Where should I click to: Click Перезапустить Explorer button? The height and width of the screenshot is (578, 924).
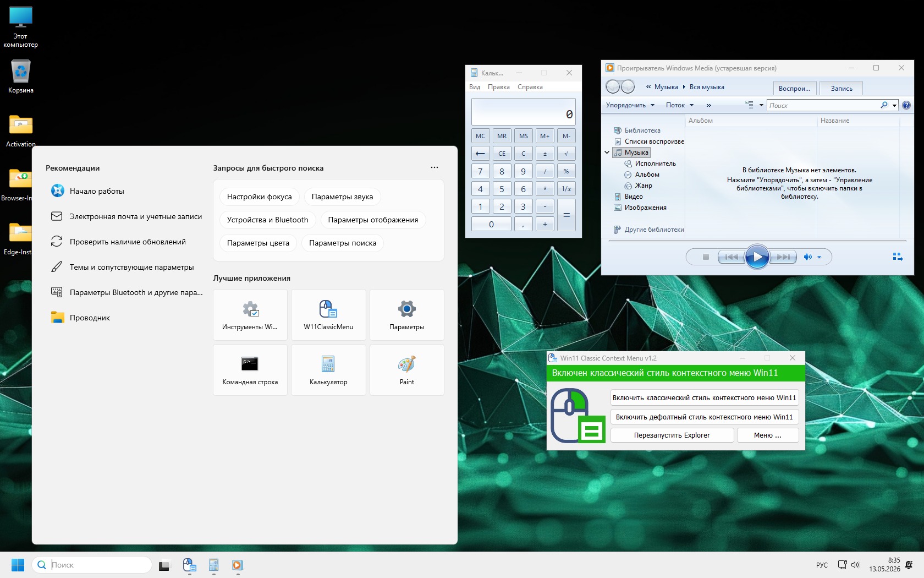(x=672, y=435)
